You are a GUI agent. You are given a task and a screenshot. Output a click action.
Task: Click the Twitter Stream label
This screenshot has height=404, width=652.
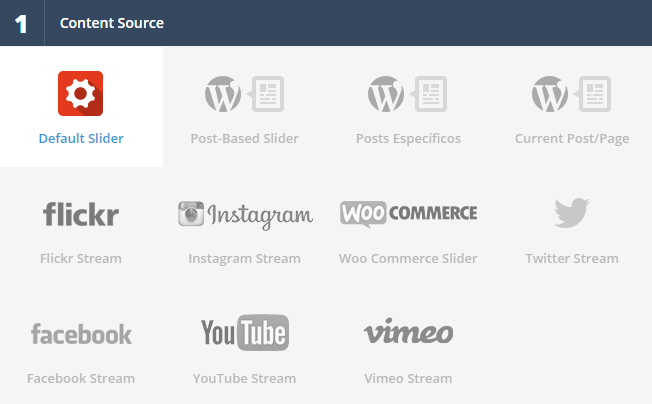pyautogui.click(x=572, y=259)
